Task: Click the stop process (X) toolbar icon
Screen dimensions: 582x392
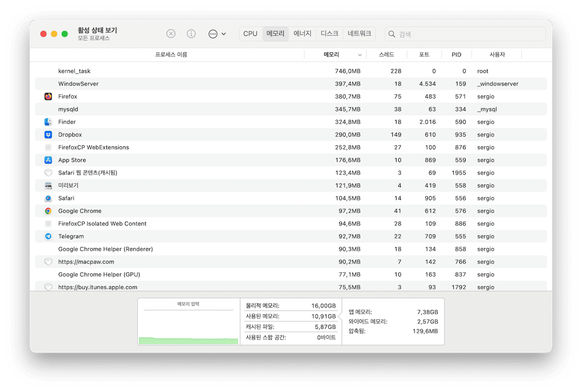Action: [x=171, y=34]
